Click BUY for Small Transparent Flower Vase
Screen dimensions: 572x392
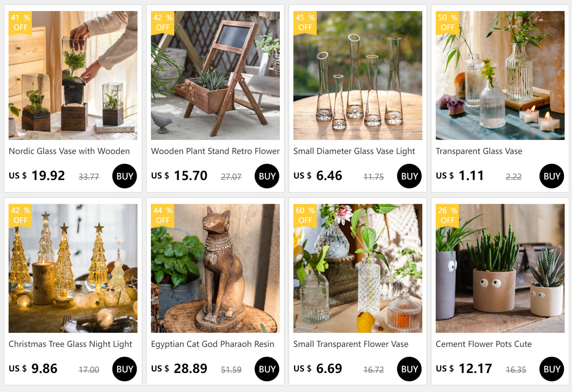[x=409, y=369]
